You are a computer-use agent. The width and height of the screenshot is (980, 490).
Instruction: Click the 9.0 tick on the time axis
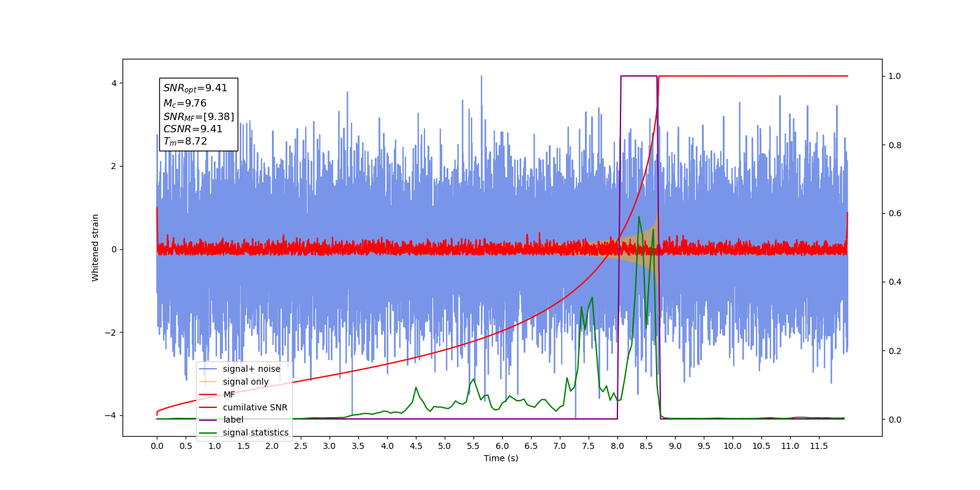[675, 446]
